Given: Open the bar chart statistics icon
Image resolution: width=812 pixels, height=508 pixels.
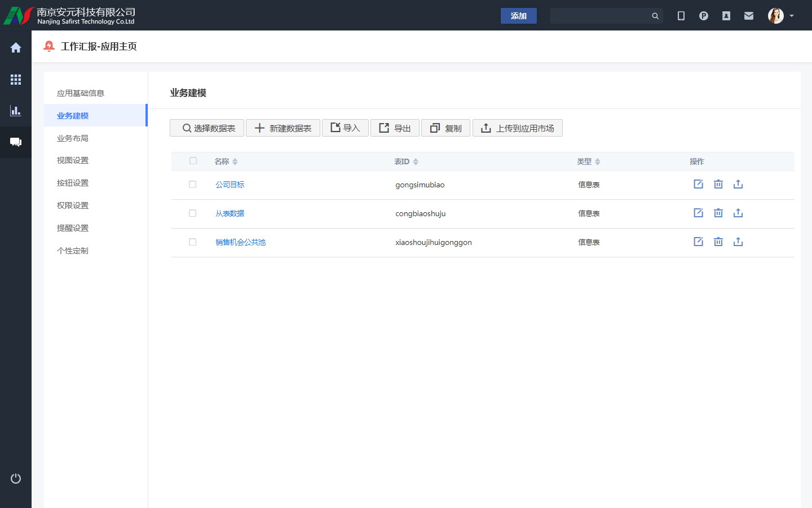Looking at the screenshot, I should (16, 111).
